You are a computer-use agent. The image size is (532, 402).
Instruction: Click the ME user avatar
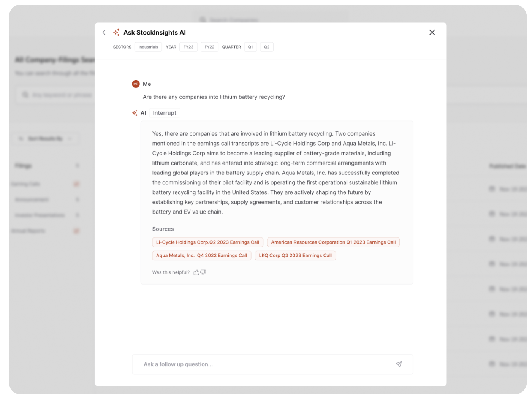(x=136, y=84)
